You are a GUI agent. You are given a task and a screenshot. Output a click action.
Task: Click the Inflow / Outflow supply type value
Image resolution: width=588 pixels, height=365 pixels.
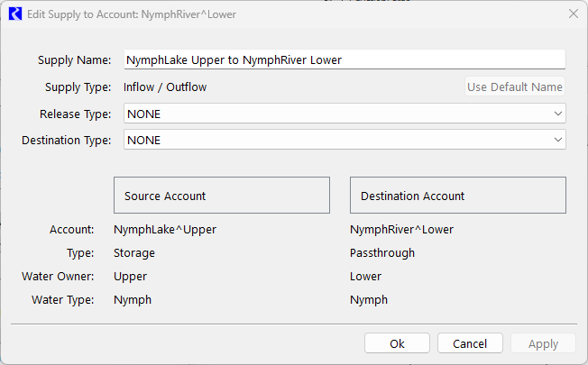pyautogui.click(x=164, y=87)
